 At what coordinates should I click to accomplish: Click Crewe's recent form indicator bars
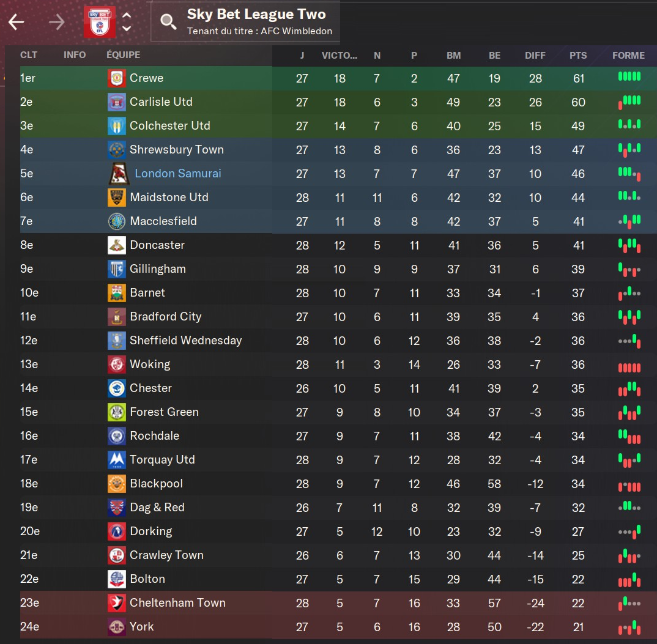tap(629, 77)
